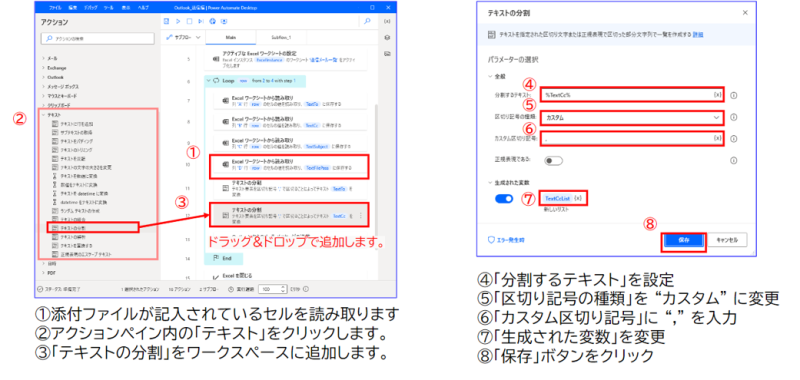Open the ファイル menu
This screenshot has width=800, height=380.
(55, 8)
